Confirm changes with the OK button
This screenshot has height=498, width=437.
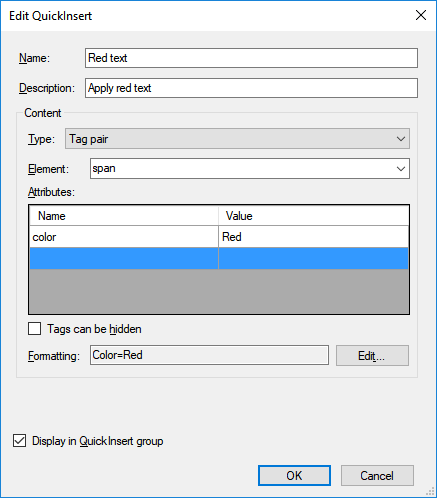click(294, 476)
